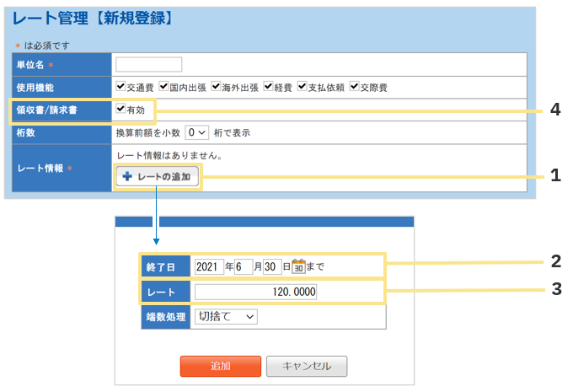Uncheck the 国内出張 checkbox

pos(163,87)
